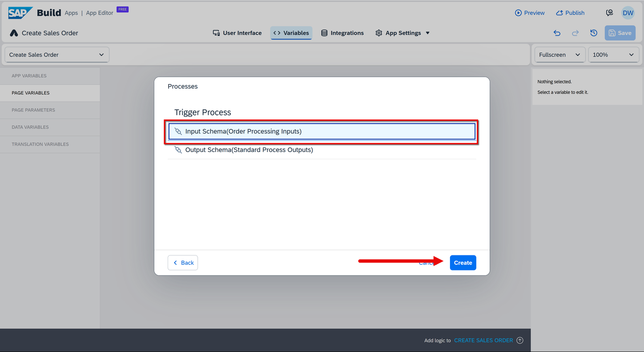The image size is (644, 352).
Task: Click the FREE plan badge
Action: tap(123, 9)
